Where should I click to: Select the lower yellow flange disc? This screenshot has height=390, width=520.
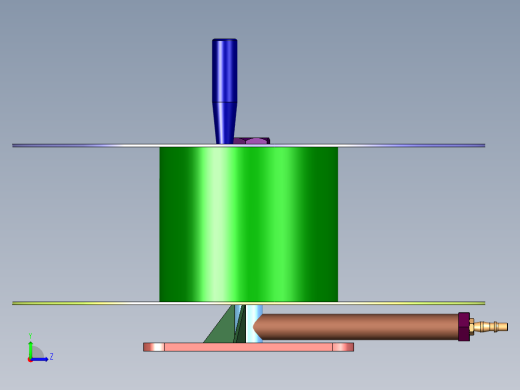click(249, 303)
